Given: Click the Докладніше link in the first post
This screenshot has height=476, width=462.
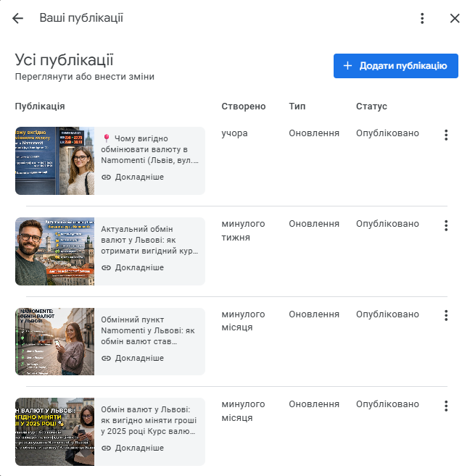Looking at the screenshot, I should pos(133,178).
